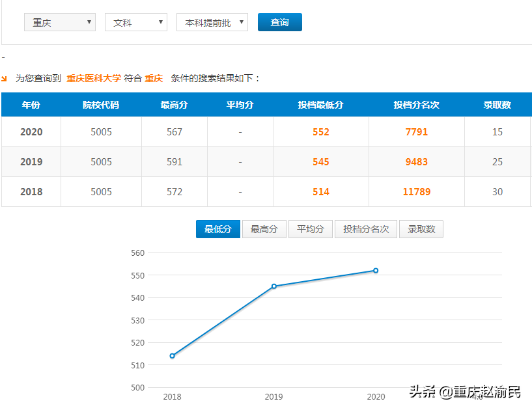
Task: Select the active 最低分 chart tab
Action: coord(217,229)
